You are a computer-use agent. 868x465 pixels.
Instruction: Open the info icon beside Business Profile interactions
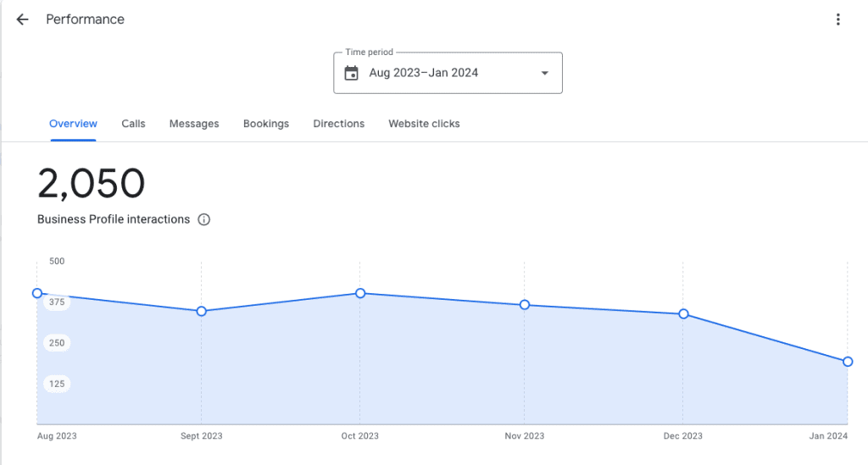pos(204,219)
